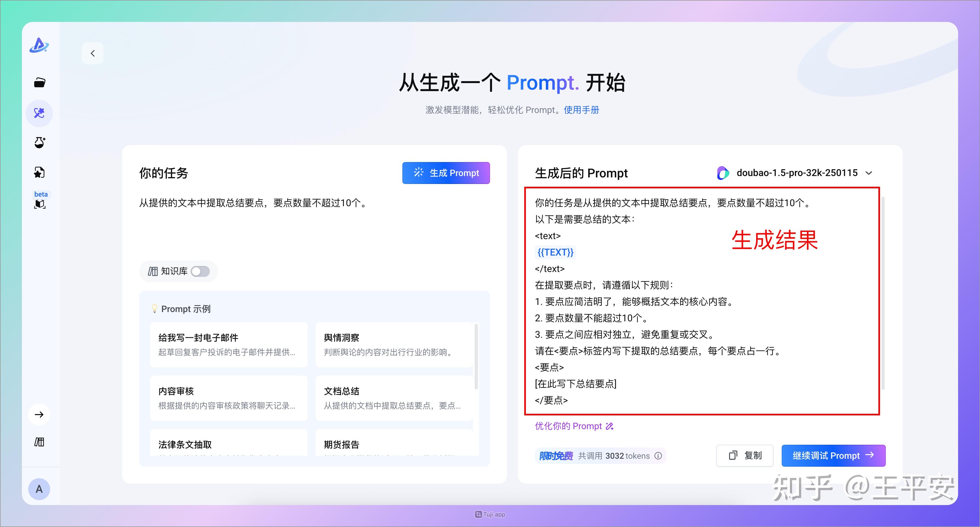Click the copy icon next to 复制
980x527 pixels.
(734, 455)
